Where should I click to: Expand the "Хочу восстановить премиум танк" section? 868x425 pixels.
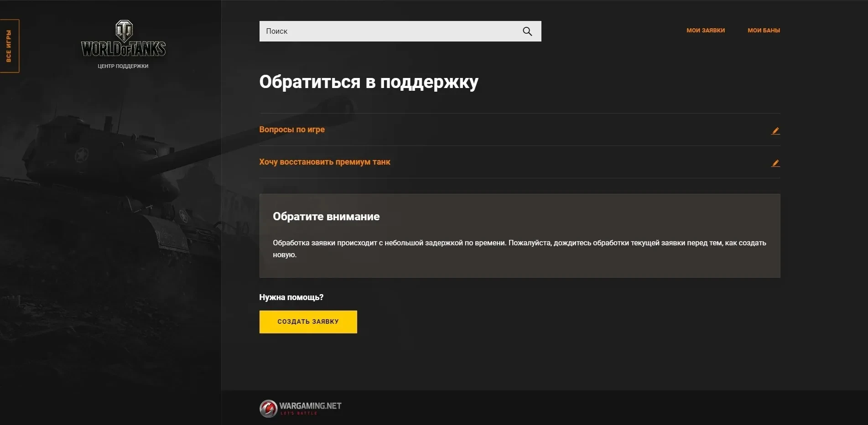point(324,162)
